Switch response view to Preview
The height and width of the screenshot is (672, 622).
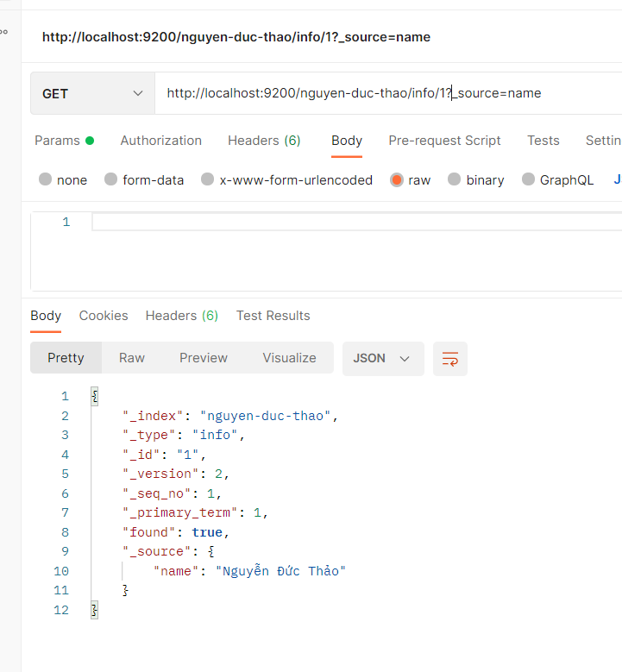pyautogui.click(x=204, y=358)
